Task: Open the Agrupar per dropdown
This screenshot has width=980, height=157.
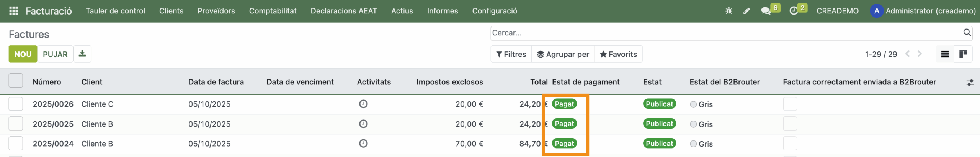Action: (x=563, y=54)
